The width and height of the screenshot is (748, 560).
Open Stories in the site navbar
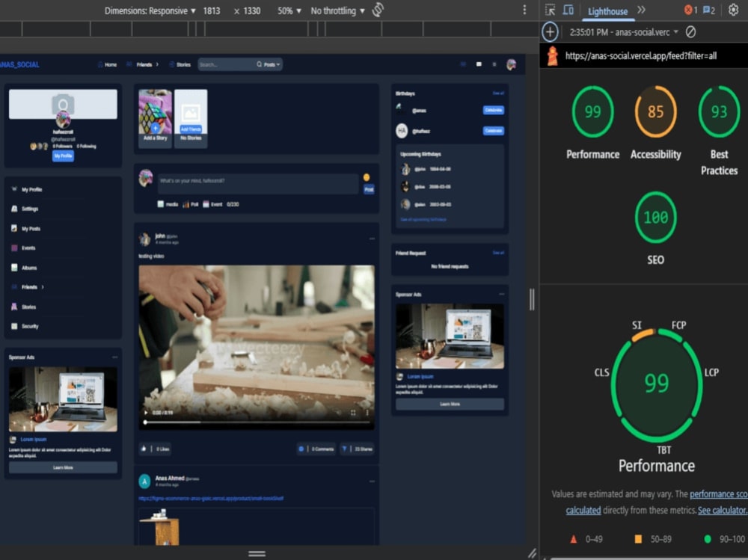(180, 64)
